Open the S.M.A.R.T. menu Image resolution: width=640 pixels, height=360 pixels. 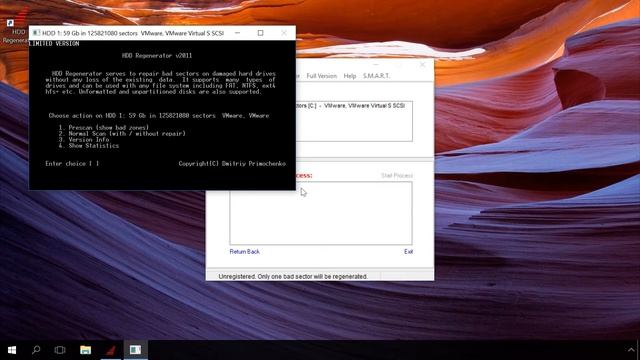tap(376, 76)
